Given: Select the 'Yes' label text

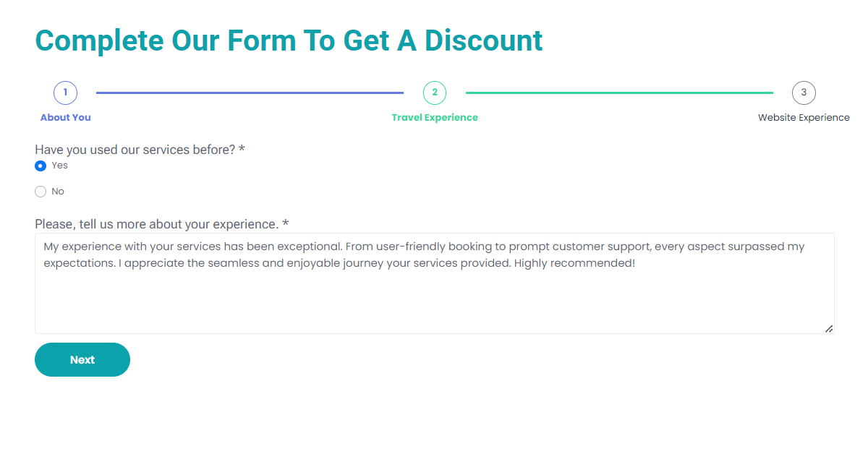Looking at the screenshot, I should coord(59,165).
